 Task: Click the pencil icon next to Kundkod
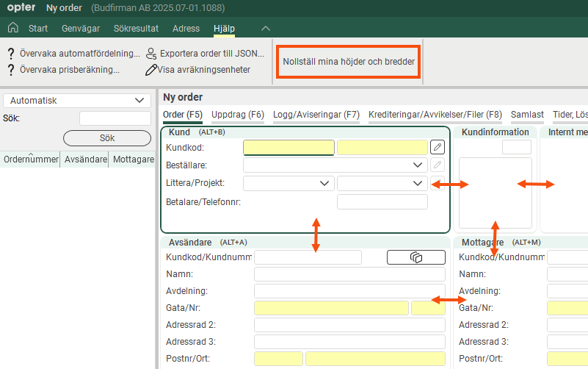point(437,148)
